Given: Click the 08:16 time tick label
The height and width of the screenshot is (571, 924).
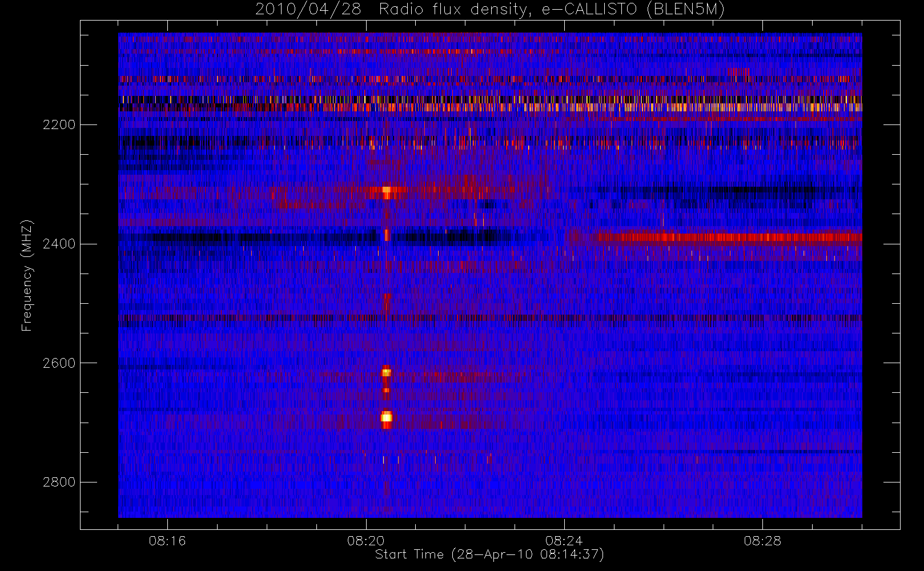Looking at the screenshot, I should point(167,540).
